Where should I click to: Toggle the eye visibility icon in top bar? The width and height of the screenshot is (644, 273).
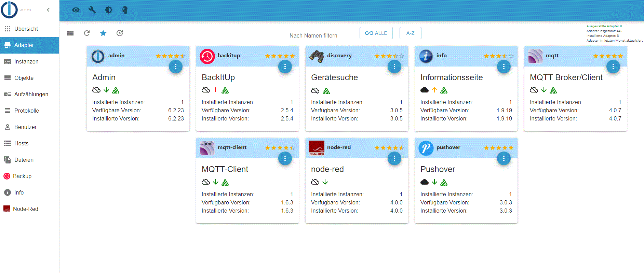(x=76, y=10)
